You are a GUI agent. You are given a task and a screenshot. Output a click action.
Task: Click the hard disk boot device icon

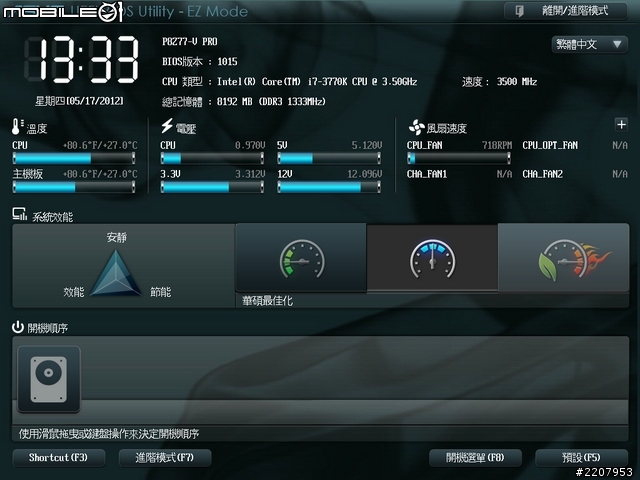pos(49,379)
